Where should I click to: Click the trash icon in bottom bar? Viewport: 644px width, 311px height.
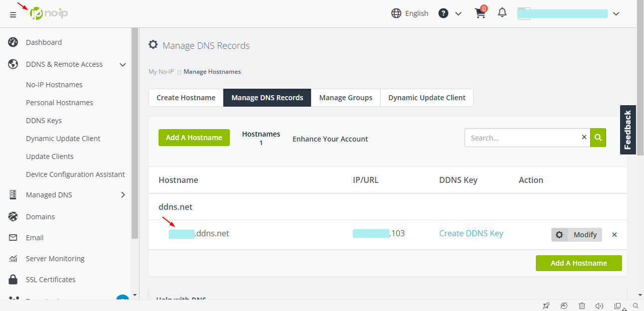point(582,306)
